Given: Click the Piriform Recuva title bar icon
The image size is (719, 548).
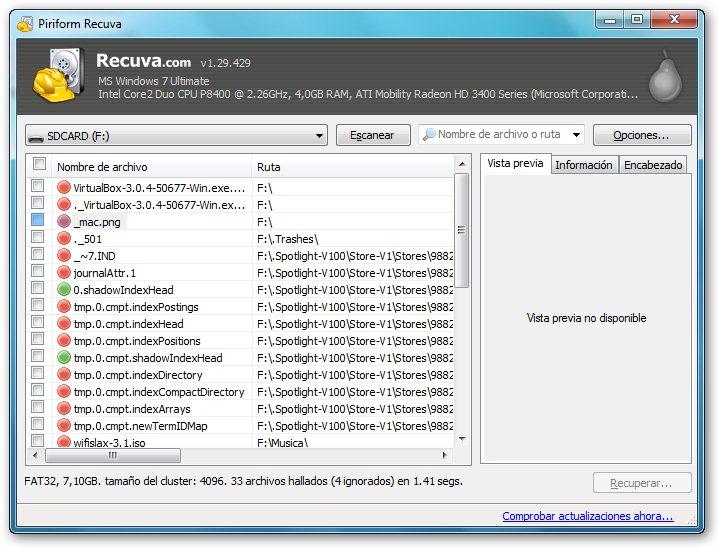Looking at the screenshot, I should click(25, 24).
